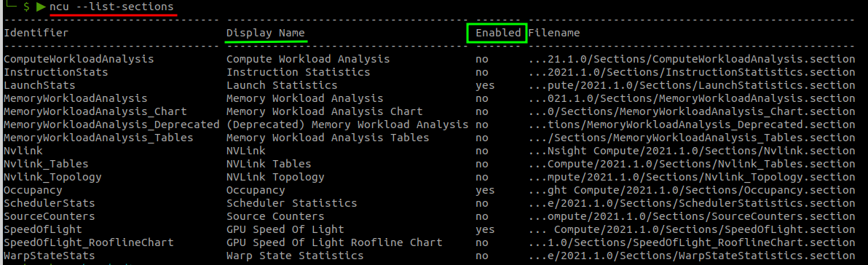Select the 'GPU Speed Of Light Roofline Chart' name
This screenshot has width=868, height=265.
(334, 242)
